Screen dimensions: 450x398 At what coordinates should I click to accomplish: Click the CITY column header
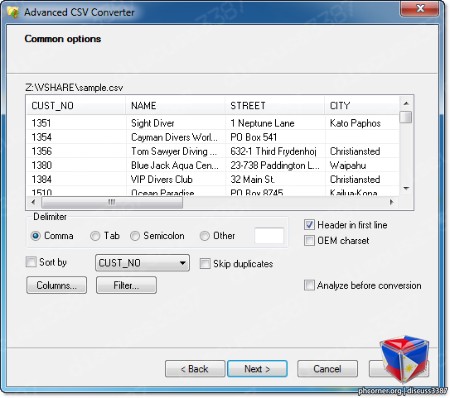pos(362,106)
